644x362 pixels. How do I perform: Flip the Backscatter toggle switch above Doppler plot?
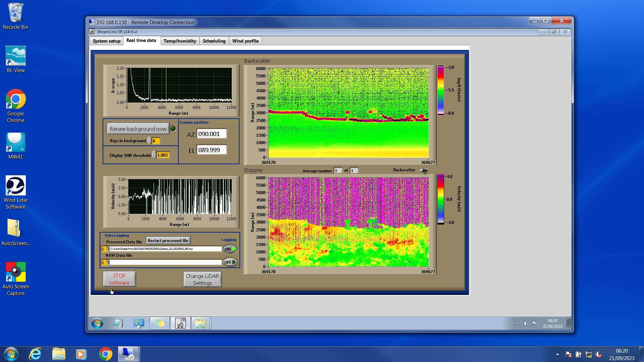424,171
